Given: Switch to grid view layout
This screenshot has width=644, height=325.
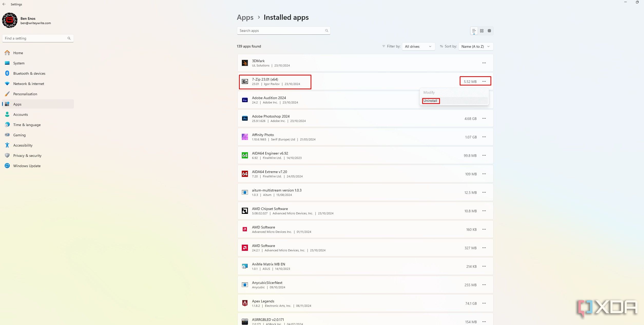Looking at the screenshot, I should [482, 31].
